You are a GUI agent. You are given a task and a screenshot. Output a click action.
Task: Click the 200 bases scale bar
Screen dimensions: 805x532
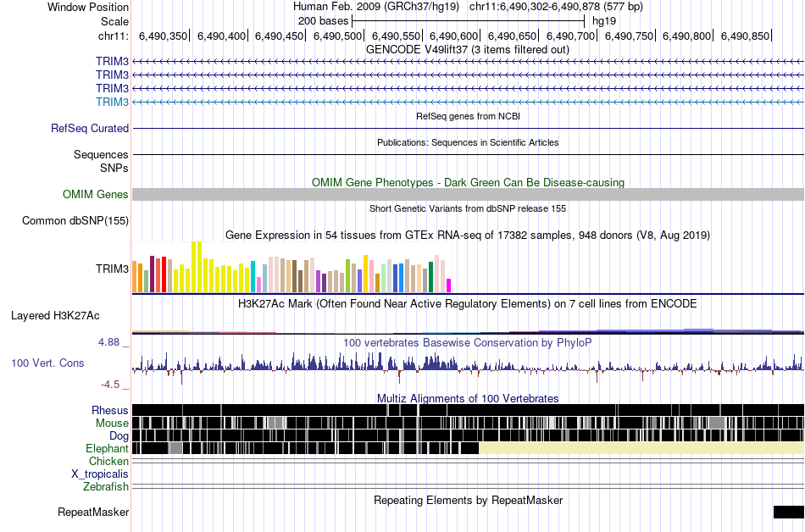pos(469,21)
